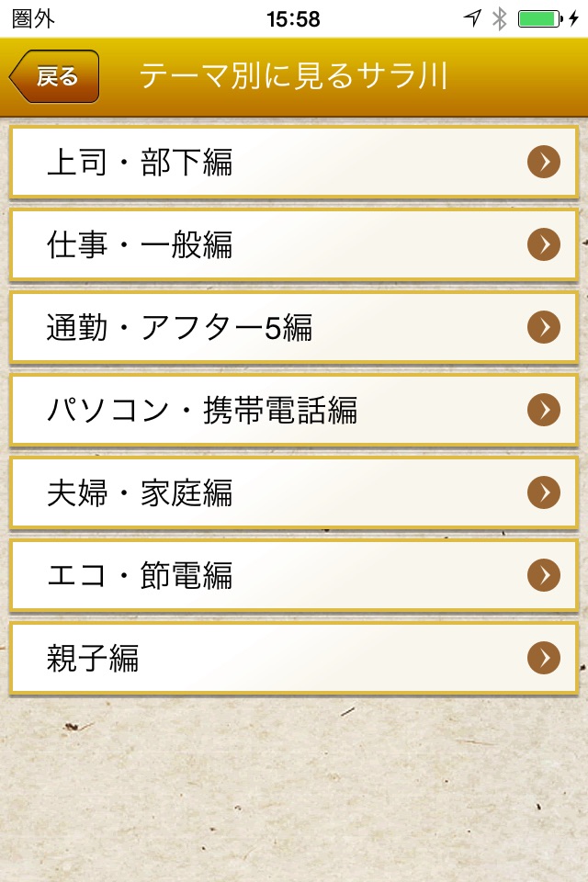Tap the chevron icon on 親子編
588x882 pixels.
tap(544, 658)
